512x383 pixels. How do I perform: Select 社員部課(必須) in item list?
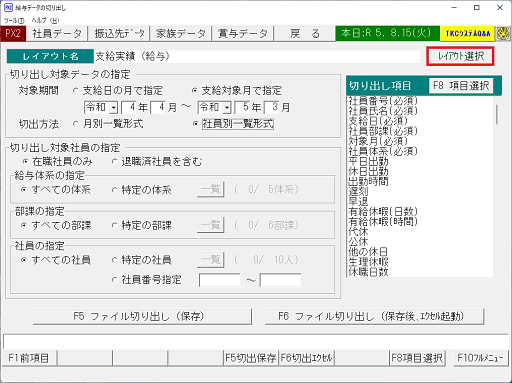pyautogui.click(x=383, y=131)
